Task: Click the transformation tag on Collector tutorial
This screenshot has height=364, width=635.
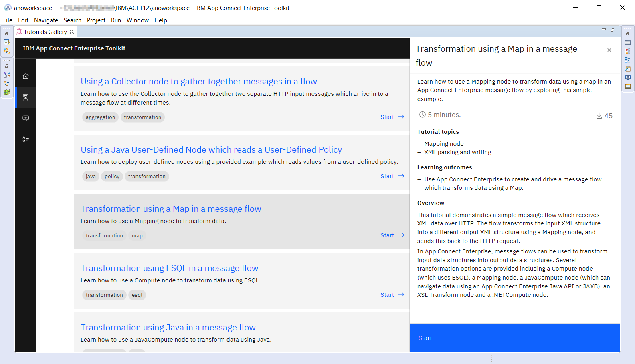Action: pos(143,117)
